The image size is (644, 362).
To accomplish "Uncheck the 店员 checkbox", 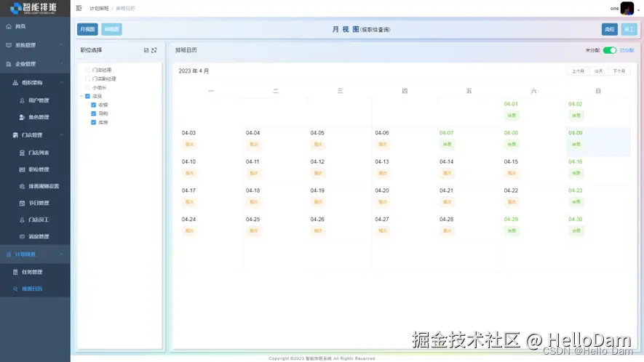I will (x=87, y=96).
